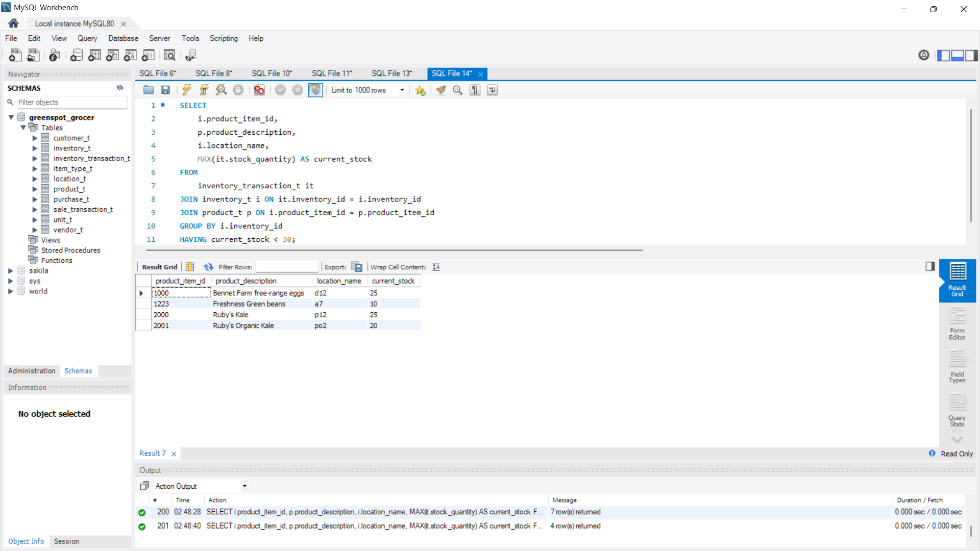
Task: Create new schema toolbar icon
Action: (x=77, y=55)
